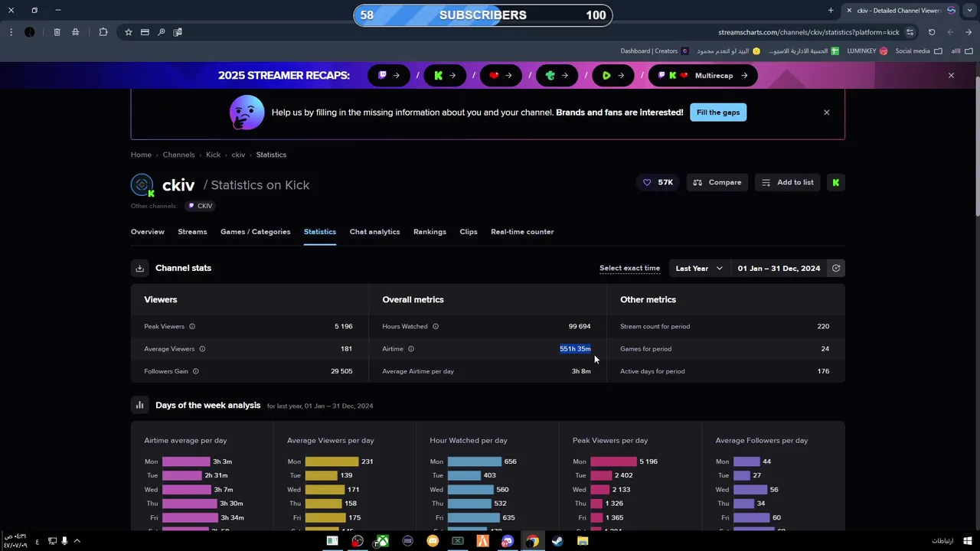The width and height of the screenshot is (980, 551).
Task: Open Kick streamer recap pill
Action: tap(445, 76)
